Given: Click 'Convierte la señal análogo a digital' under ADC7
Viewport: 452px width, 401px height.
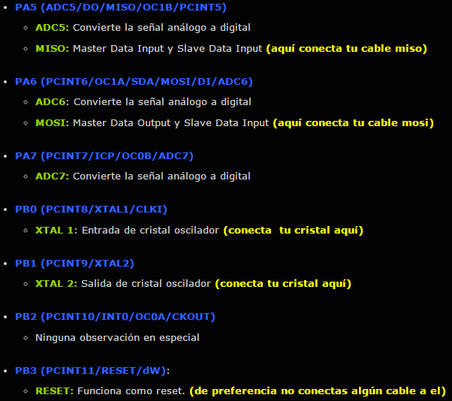Looking at the screenshot, I should (x=162, y=176).
